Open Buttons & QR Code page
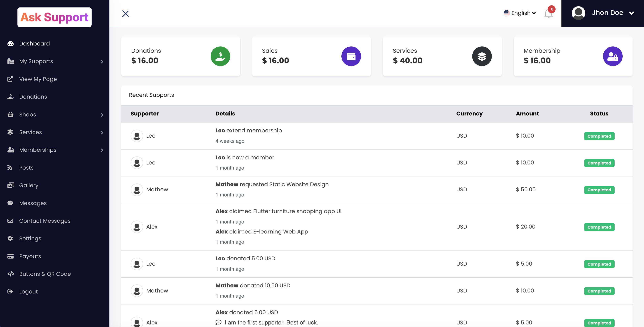This screenshot has width=644, height=327. (45, 274)
